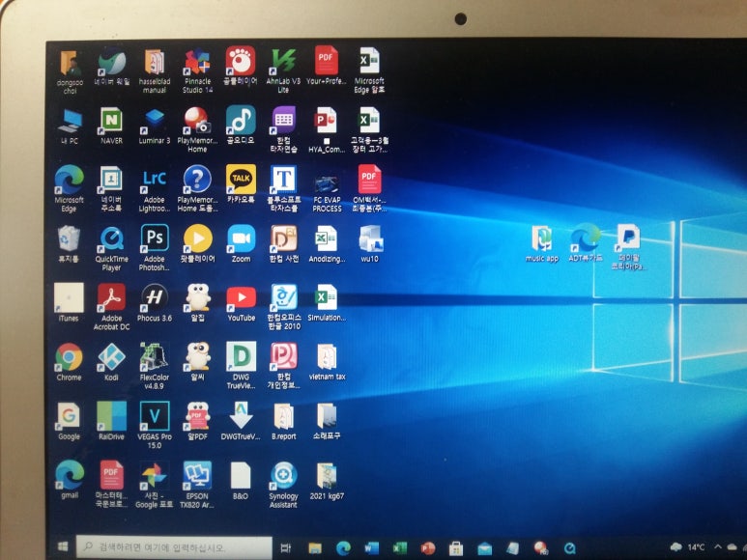Open the gmail Edge shortcut
The width and height of the screenshot is (747, 560).
(x=69, y=480)
